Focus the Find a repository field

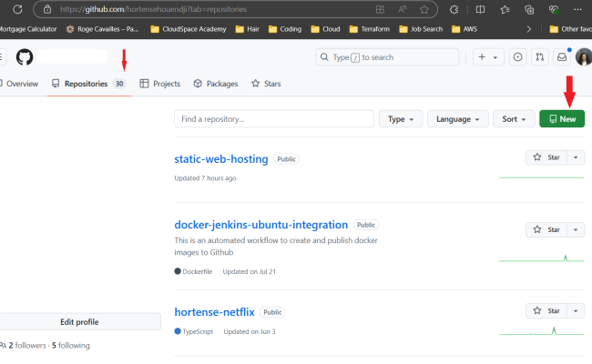(274, 119)
